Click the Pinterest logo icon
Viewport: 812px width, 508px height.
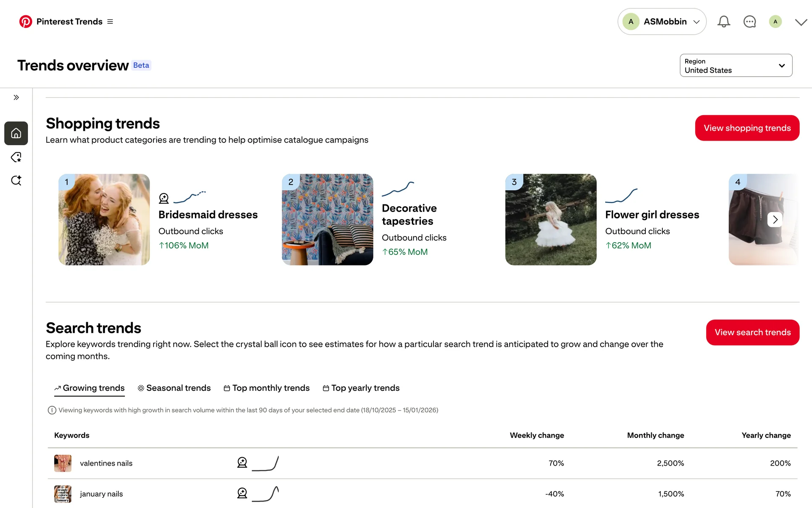25,22
